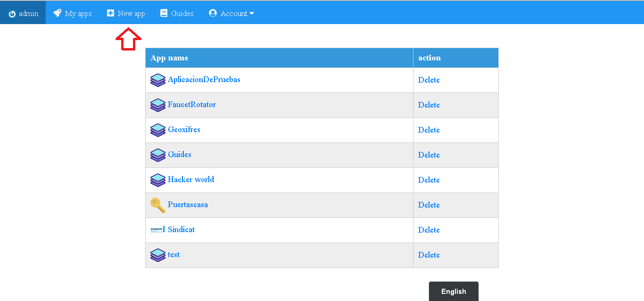Viewport: 644px width, 301px height.
Task: Open the admin menu item
Action: (23, 13)
